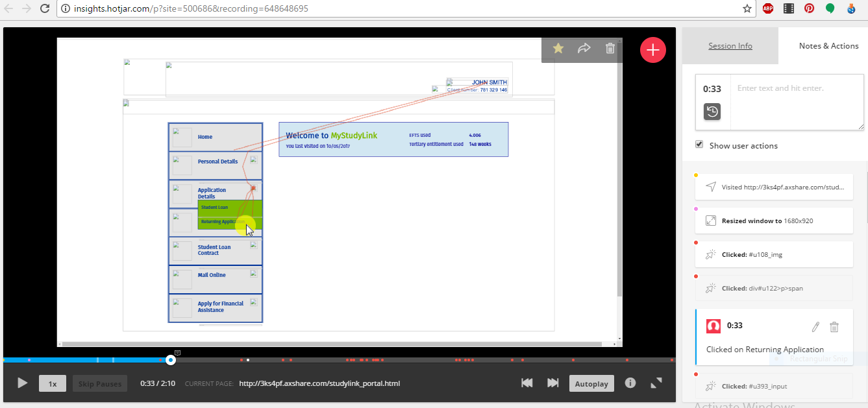The width and height of the screenshot is (868, 408).
Task: Click the browser forward arrow
Action: pos(27,8)
